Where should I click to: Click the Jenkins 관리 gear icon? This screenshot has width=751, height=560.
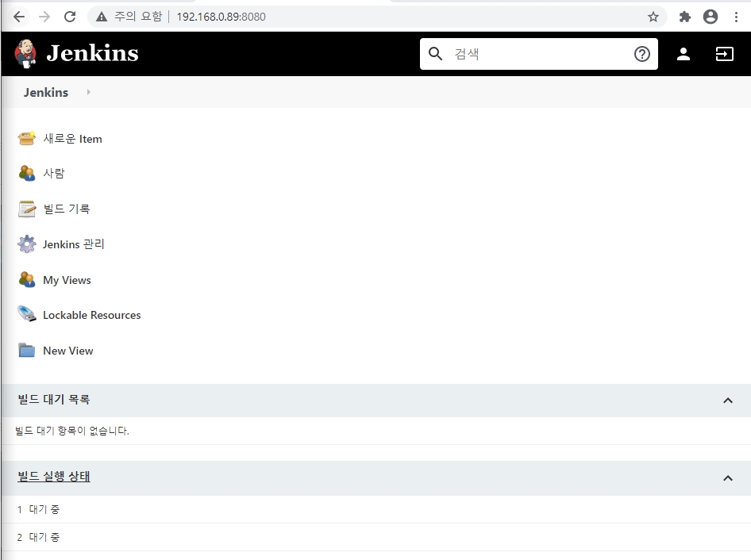click(x=27, y=244)
